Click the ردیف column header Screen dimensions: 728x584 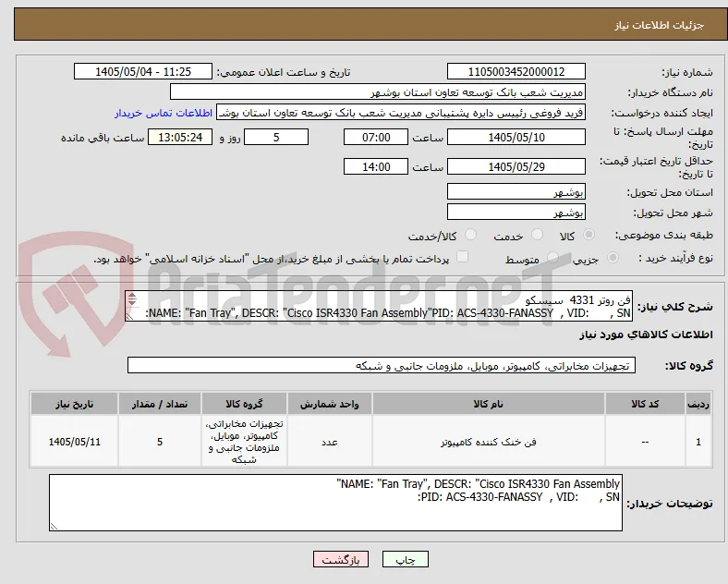[x=698, y=404]
